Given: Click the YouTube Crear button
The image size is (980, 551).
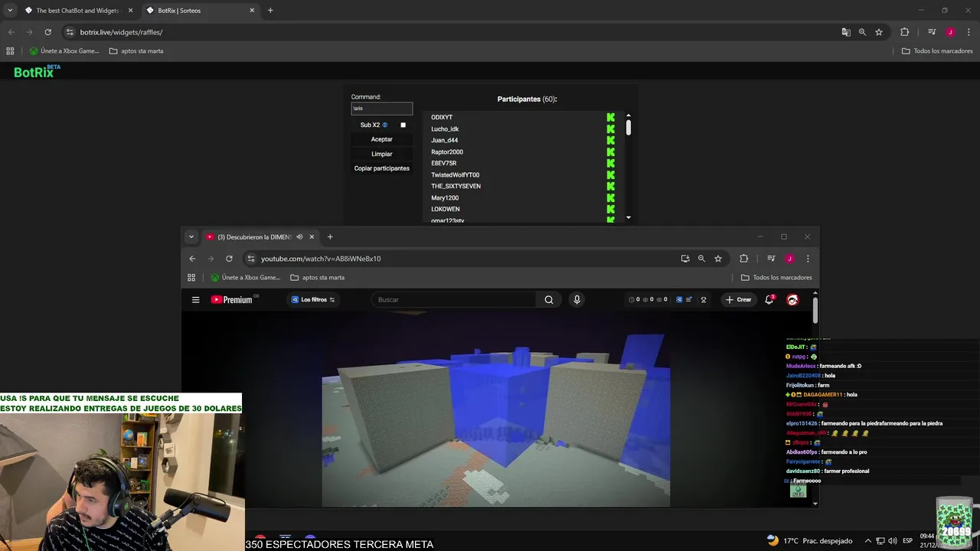Looking at the screenshot, I should [x=739, y=300].
